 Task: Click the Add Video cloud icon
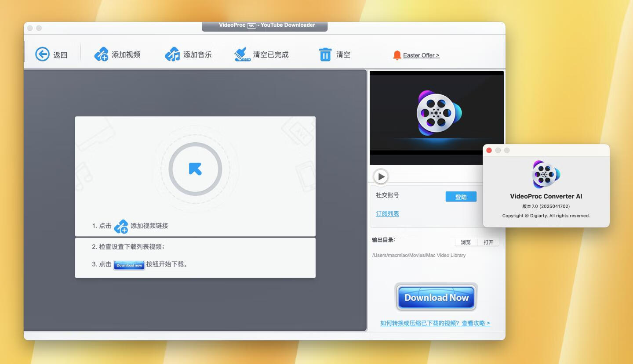101,54
